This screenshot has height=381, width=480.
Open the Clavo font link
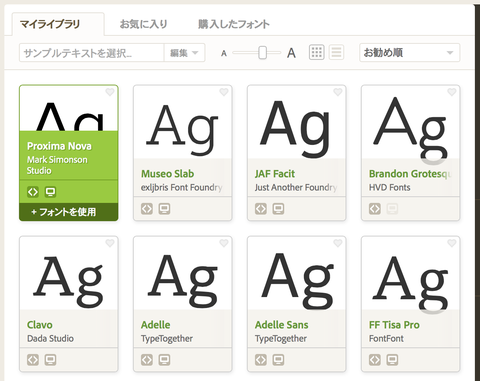pyautogui.click(x=40, y=325)
